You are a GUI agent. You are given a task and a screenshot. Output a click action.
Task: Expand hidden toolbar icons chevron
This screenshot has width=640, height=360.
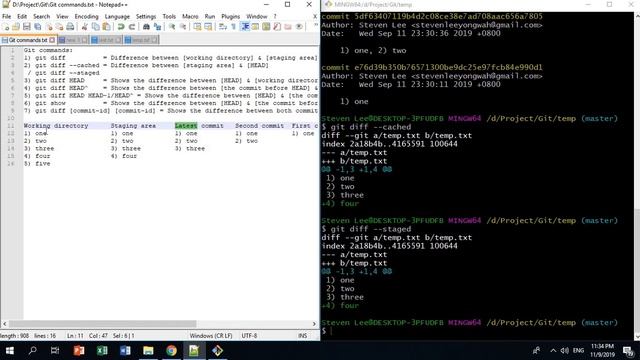pos(316,25)
